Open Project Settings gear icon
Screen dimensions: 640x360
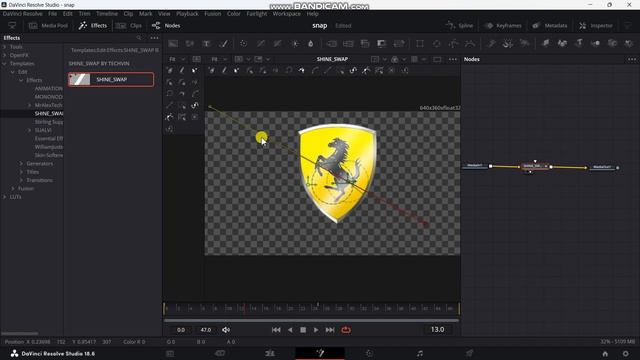pyautogui.click(x=626, y=353)
